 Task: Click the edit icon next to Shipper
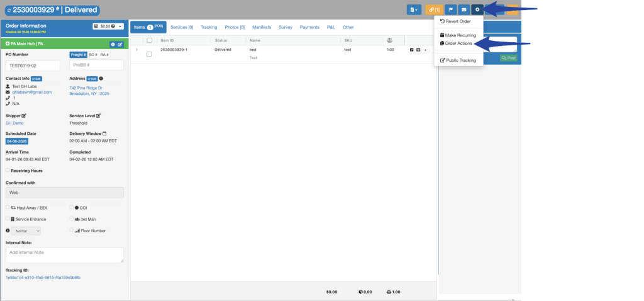24,116
